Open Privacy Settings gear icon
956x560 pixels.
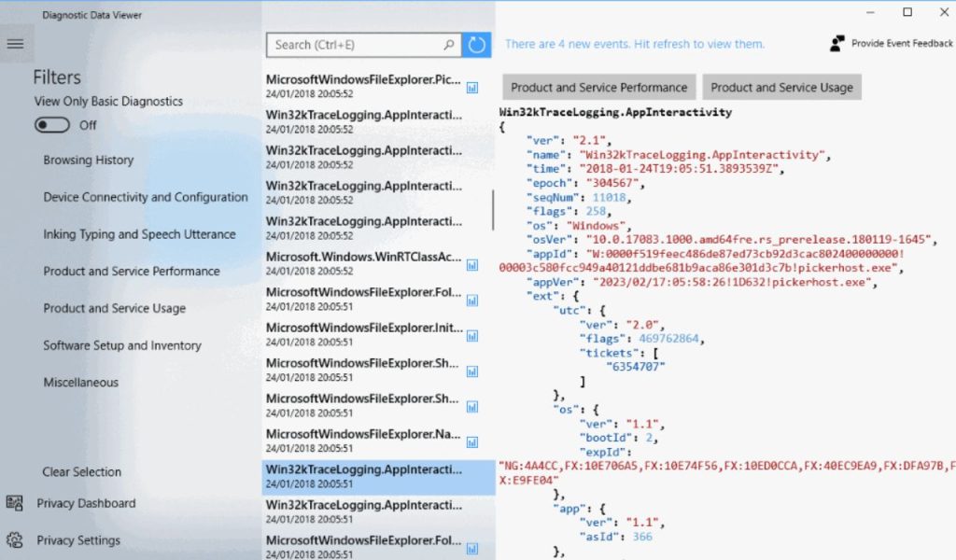coord(15,540)
